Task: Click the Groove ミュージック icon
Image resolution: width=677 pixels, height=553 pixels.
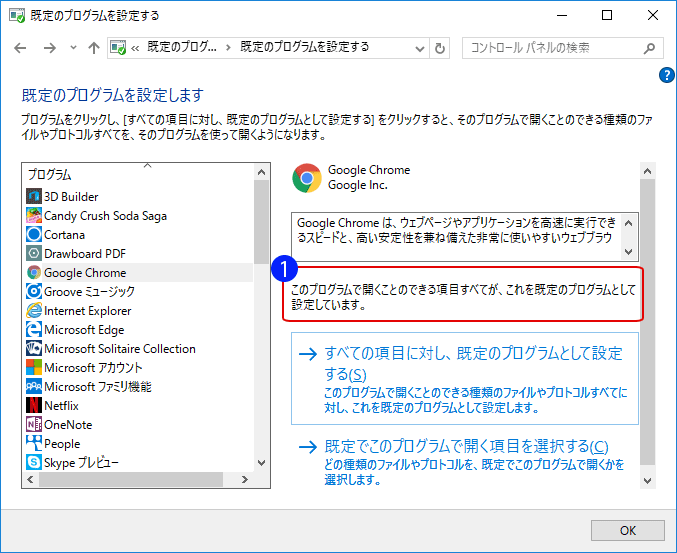Action: click(x=34, y=291)
